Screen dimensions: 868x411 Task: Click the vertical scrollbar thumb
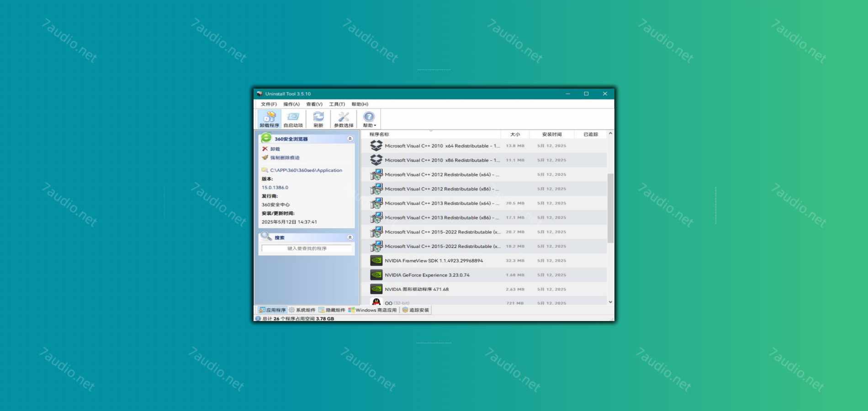click(x=610, y=208)
